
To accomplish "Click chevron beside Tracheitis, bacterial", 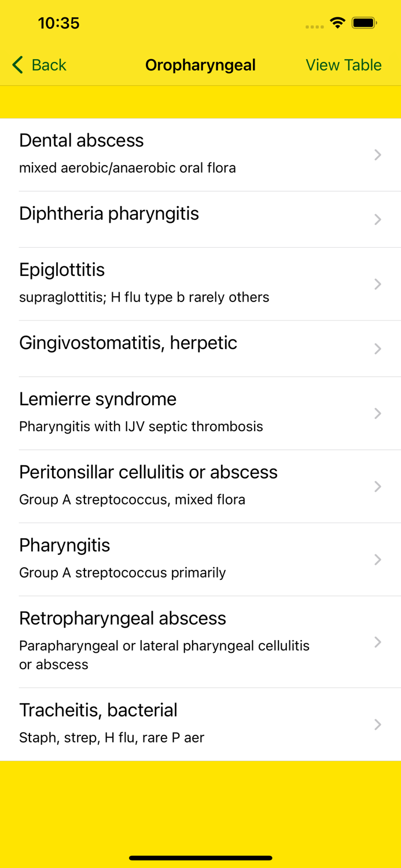I will [377, 724].
